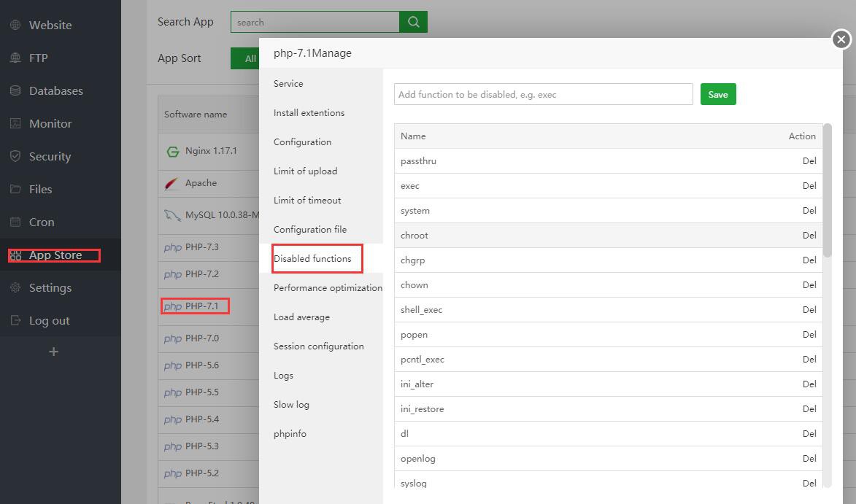Select the All filter in App Sort

click(250, 58)
